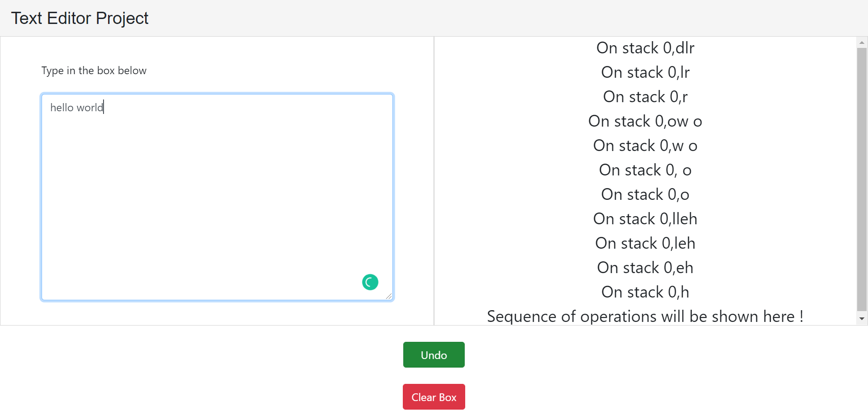Click the textarea resize handle
Image resolution: width=868 pixels, height=411 pixels.
click(x=389, y=296)
